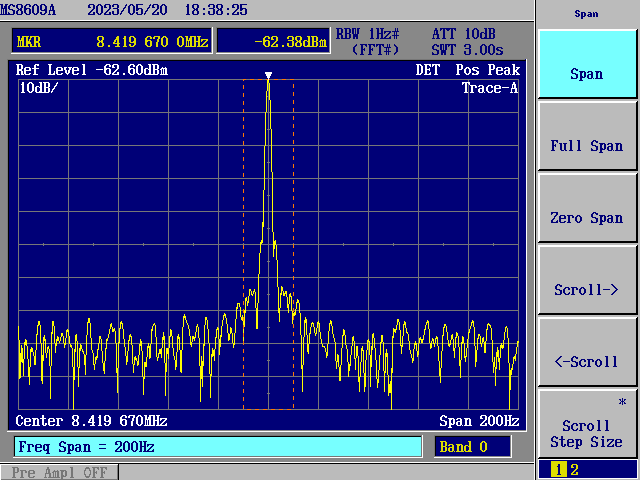The image size is (640, 480).
Task: Click the ATT 10dB readout
Action: pos(464,34)
